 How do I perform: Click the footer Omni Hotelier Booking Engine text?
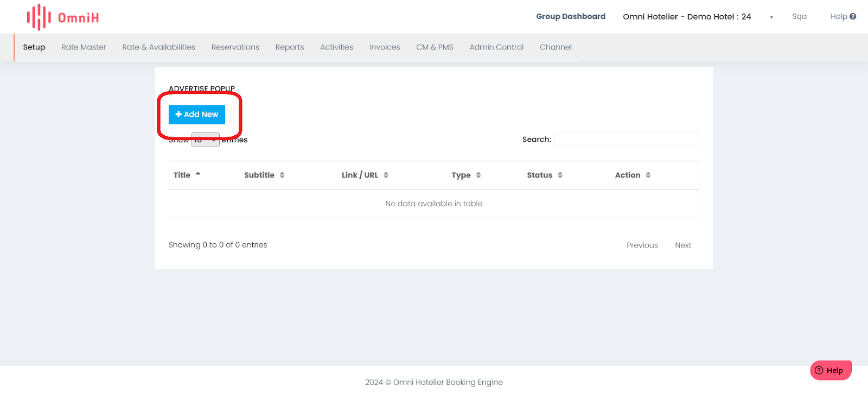point(433,382)
